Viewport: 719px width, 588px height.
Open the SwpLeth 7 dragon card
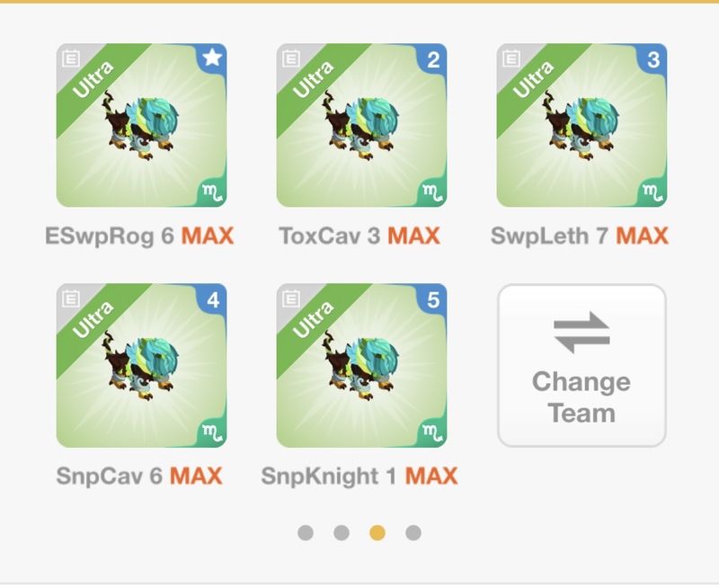click(581, 125)
